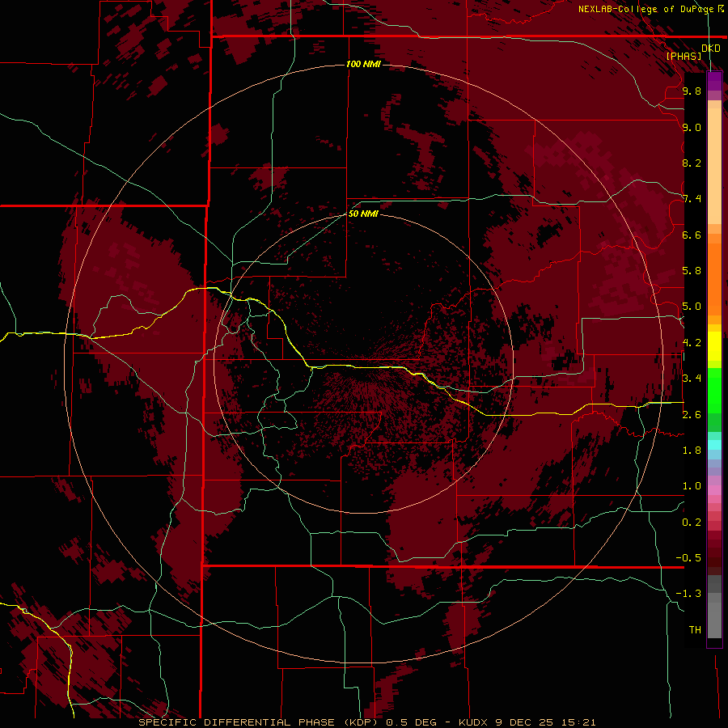Viewport: 728px width, 728px height.
Task: Click the 5.8 value on the scale
Action: tap(692, 271)
